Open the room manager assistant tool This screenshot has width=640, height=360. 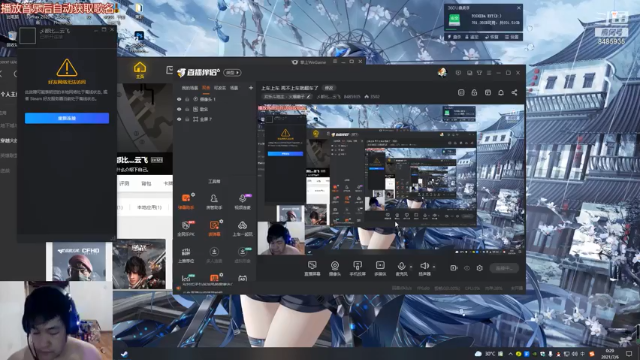[x=214, y=201]
